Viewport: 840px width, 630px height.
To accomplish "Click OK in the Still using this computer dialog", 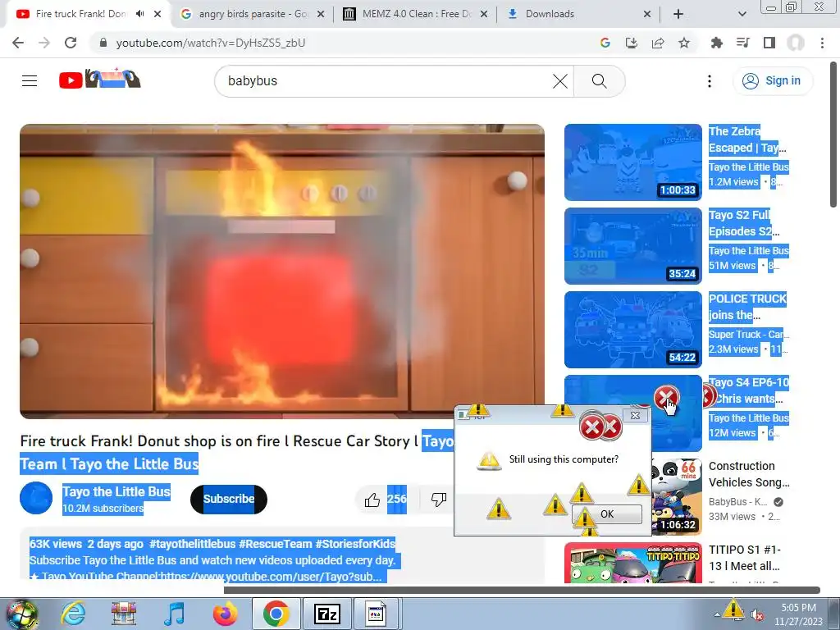I will pyautogui.click(x=607, y=514).
